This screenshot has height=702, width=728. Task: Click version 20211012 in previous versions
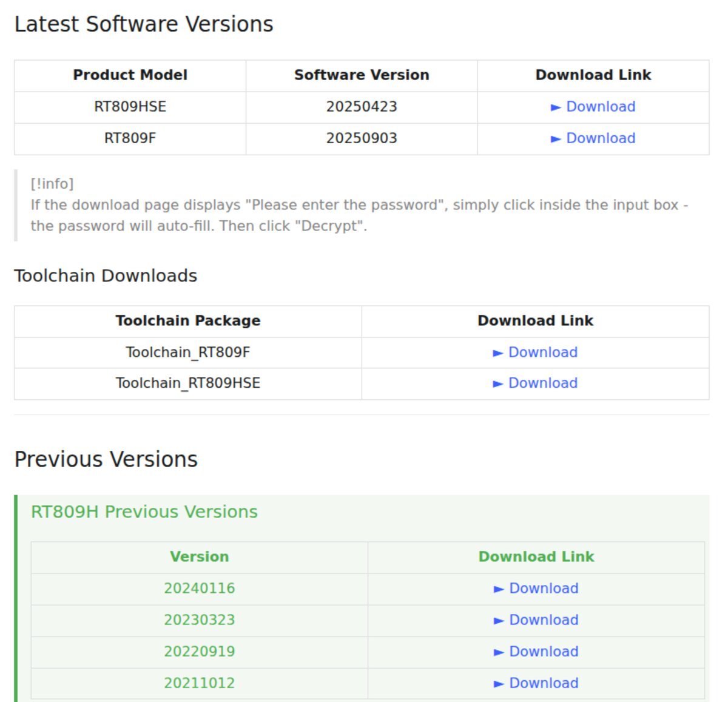pyautogui.click(x=200, y=683)
